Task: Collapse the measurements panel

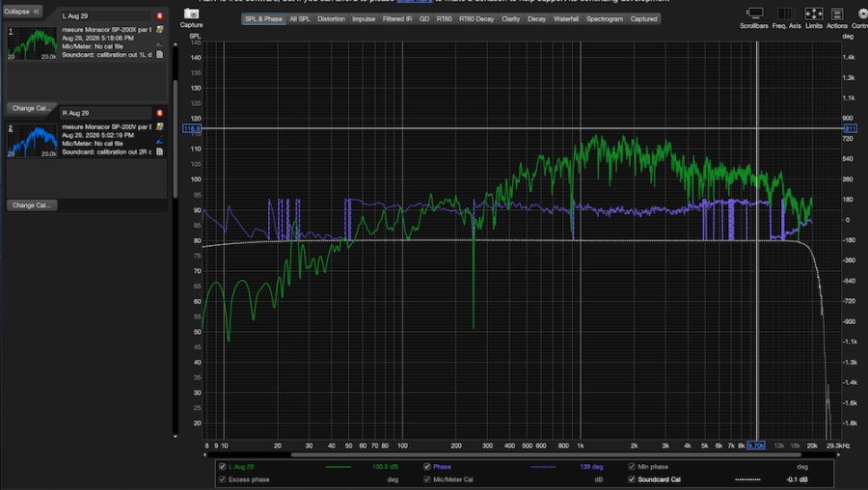Action: tap(22, 11)
